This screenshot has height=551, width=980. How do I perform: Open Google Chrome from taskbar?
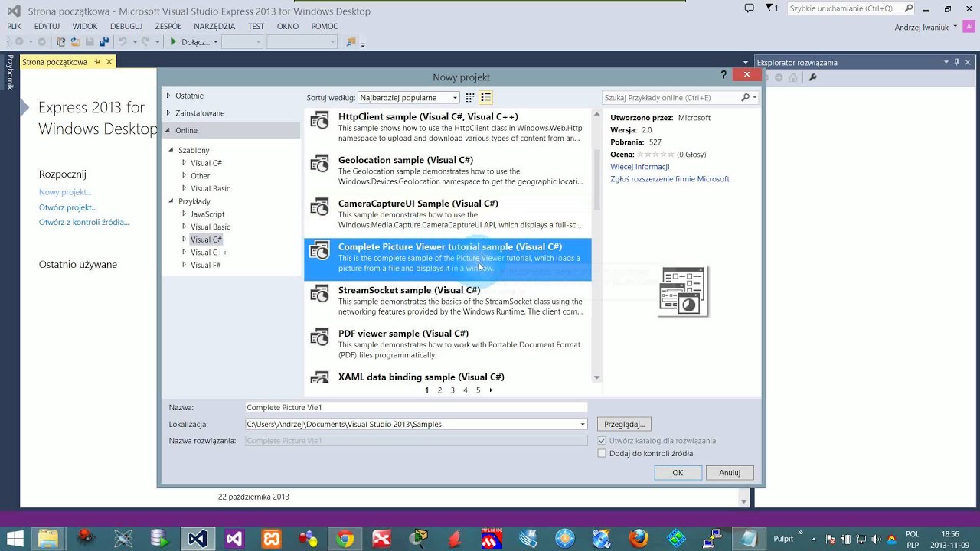tap(345, 539)
